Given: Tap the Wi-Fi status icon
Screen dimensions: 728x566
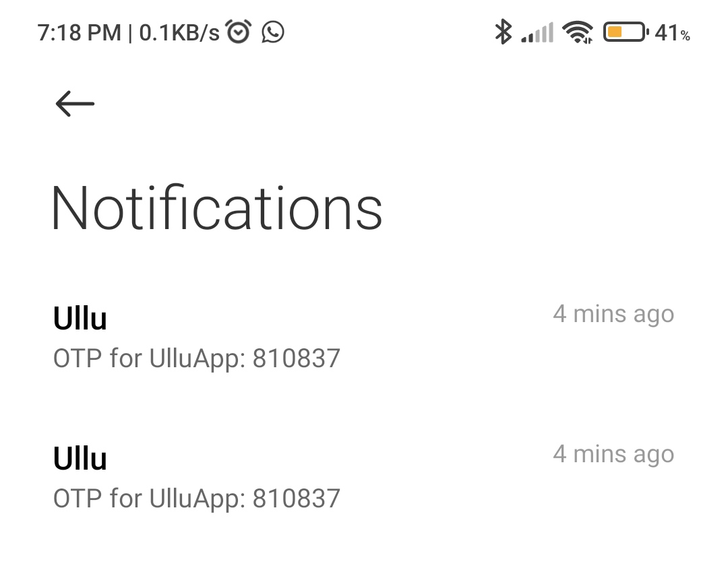Looking at the screenshot, I should 578,32.
